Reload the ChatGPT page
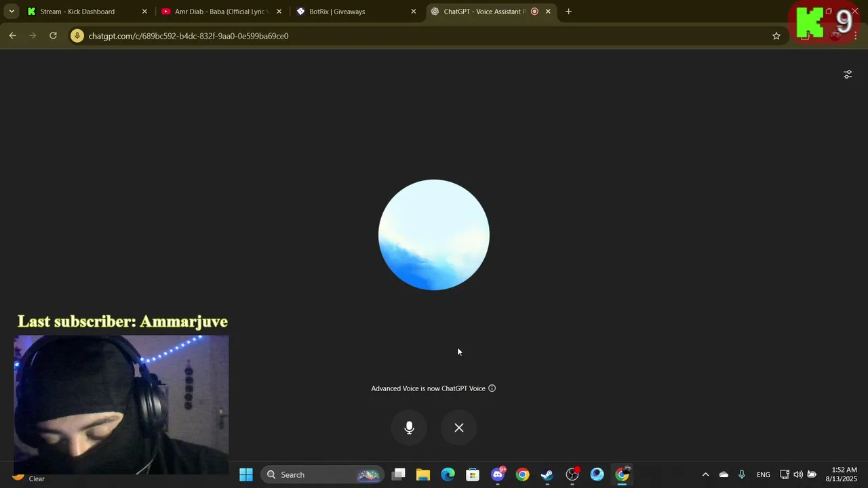The image size is (868, 488). click(53, 36)
